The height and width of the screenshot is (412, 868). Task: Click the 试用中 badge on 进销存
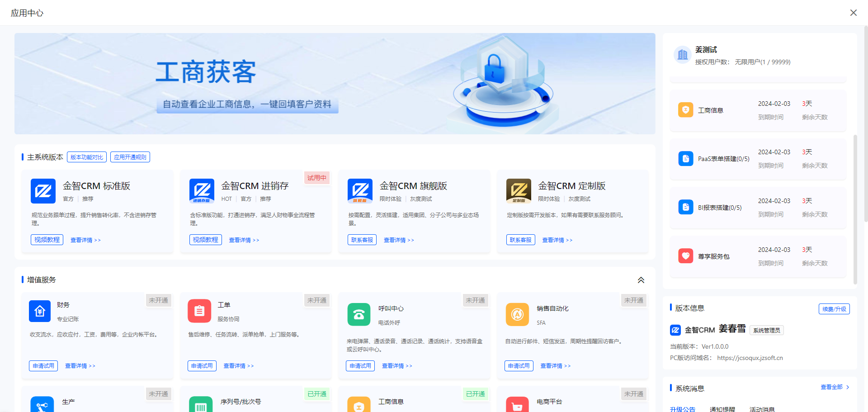316,178
